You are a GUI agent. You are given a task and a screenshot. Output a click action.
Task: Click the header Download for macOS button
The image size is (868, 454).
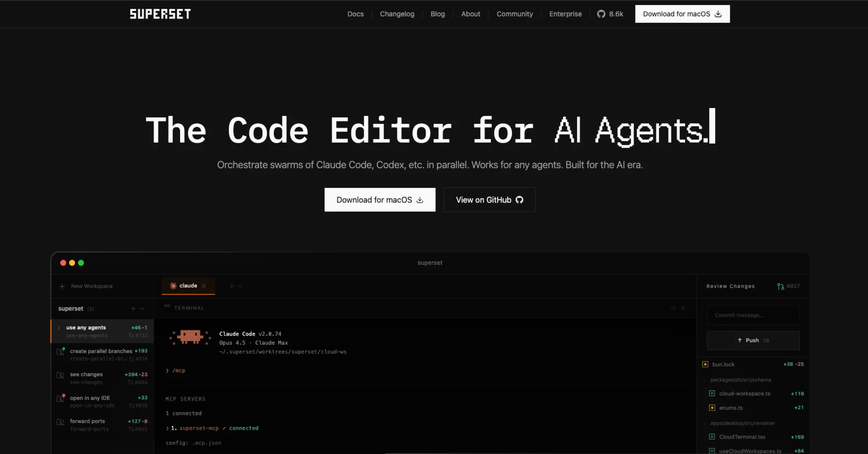[x=683, y=14]
